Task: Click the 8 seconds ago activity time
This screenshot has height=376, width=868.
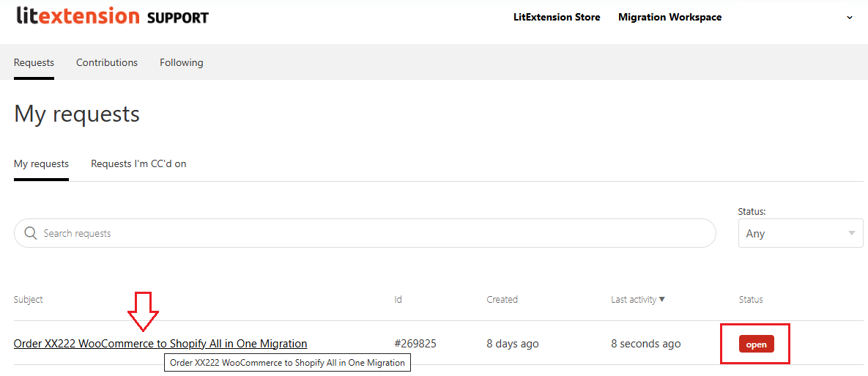Action: [x=645, y=343]
